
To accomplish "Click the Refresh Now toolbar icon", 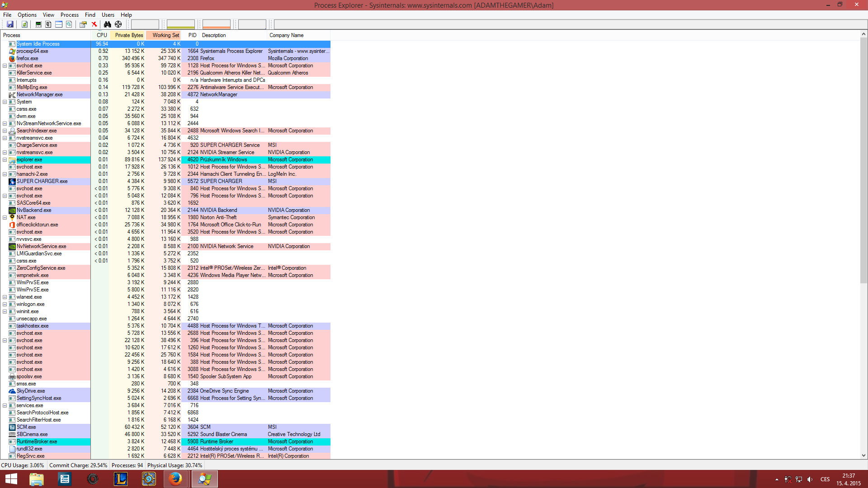I will [x=25, y=24].
